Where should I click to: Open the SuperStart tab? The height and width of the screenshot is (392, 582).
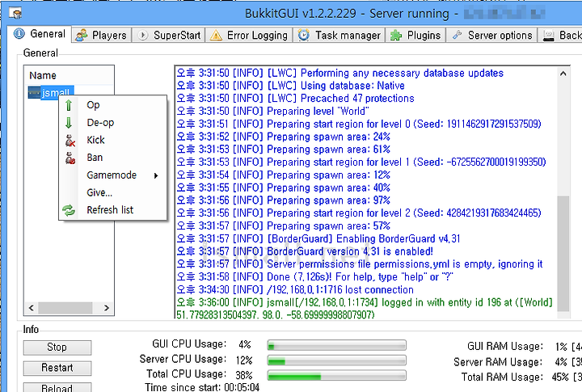click(x=169, y=36)
